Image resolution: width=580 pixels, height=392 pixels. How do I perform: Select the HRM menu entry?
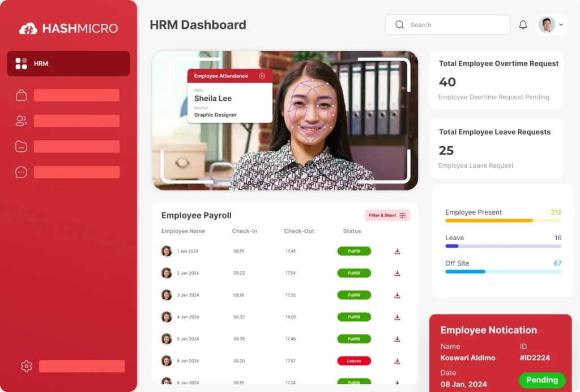(x=68, y=63)
